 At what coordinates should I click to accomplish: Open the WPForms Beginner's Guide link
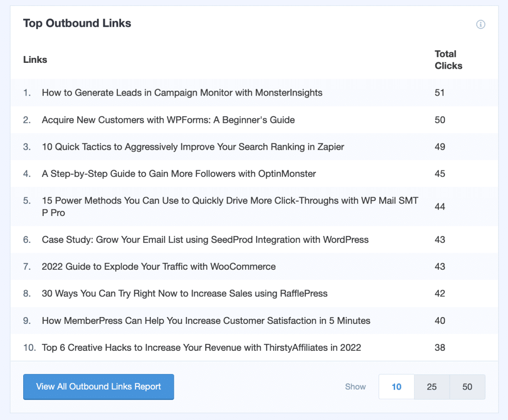click(168, 120)
